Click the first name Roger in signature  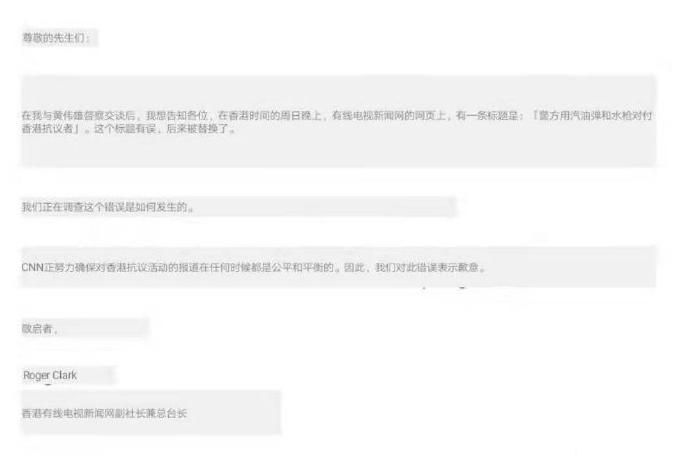36,376
